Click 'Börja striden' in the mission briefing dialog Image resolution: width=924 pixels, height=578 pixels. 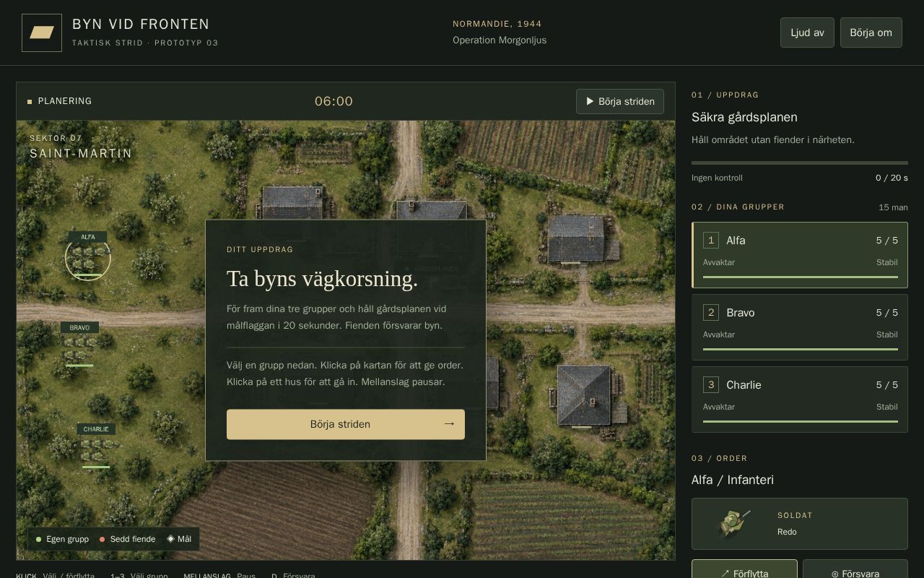346,424
